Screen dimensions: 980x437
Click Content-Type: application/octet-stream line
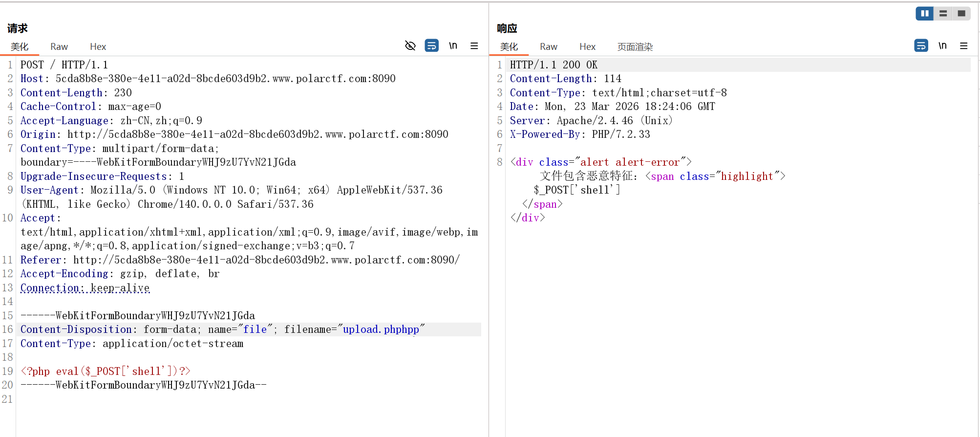click(132, 344)
